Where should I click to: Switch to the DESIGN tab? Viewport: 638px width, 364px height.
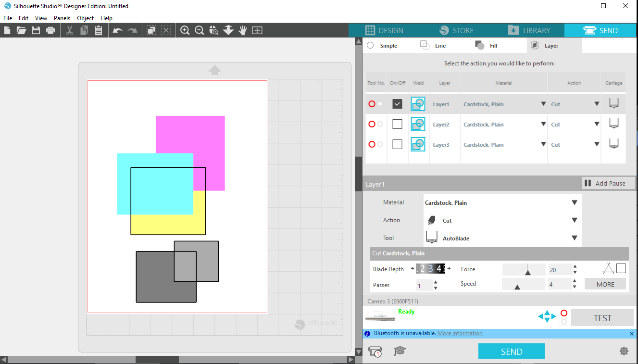pos(384,30)
